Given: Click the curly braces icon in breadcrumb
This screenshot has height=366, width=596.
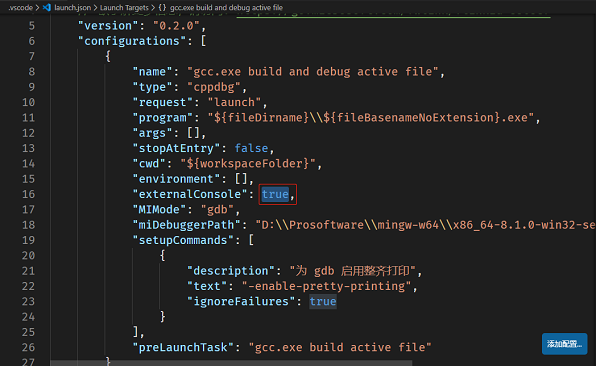Looking at the screenshot, I should (x=162, y=8).
